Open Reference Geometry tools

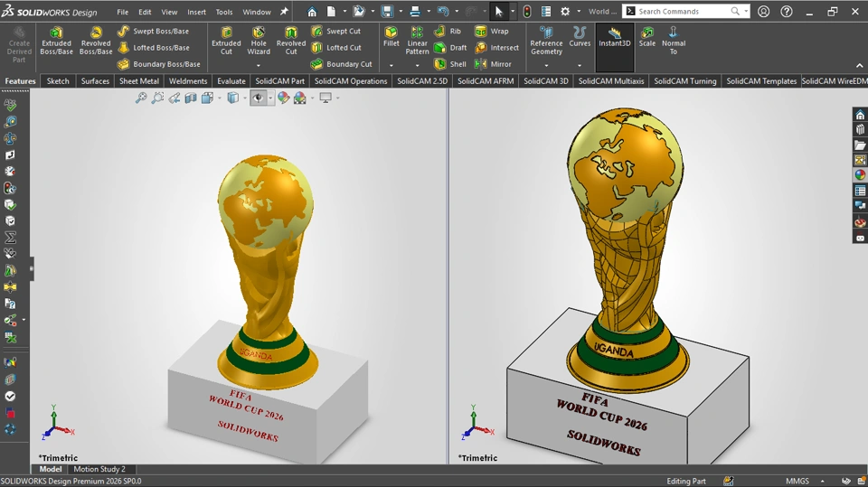tap(546, 41)
